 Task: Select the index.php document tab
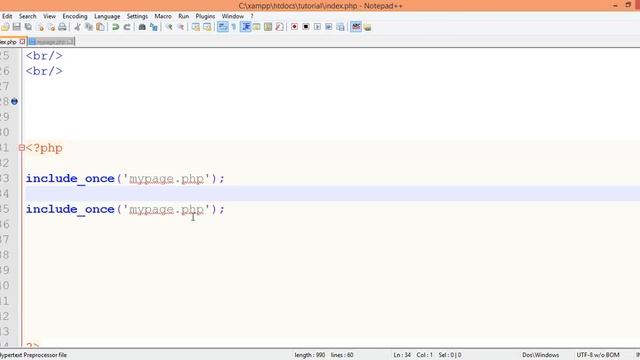point(9,42)
